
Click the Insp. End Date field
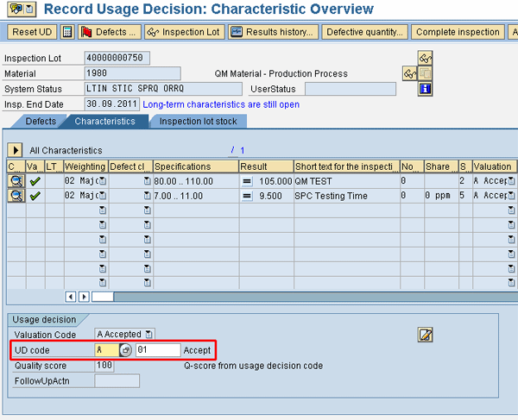tap(112, 104)
